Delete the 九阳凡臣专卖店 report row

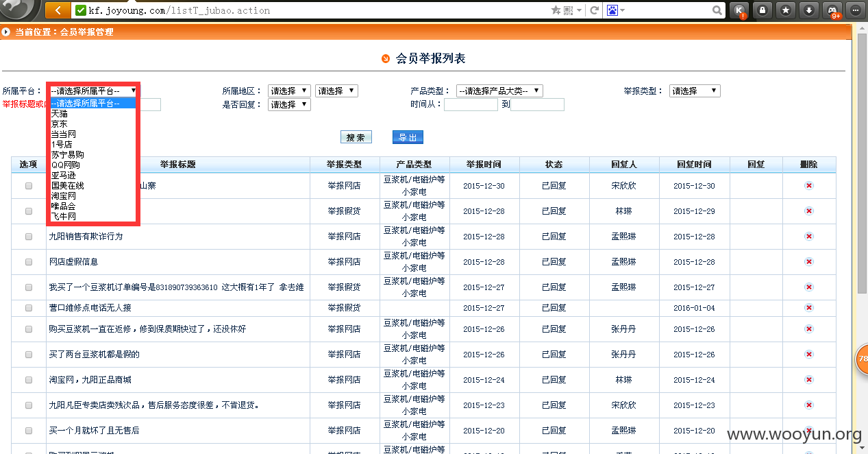pos(808,405)
